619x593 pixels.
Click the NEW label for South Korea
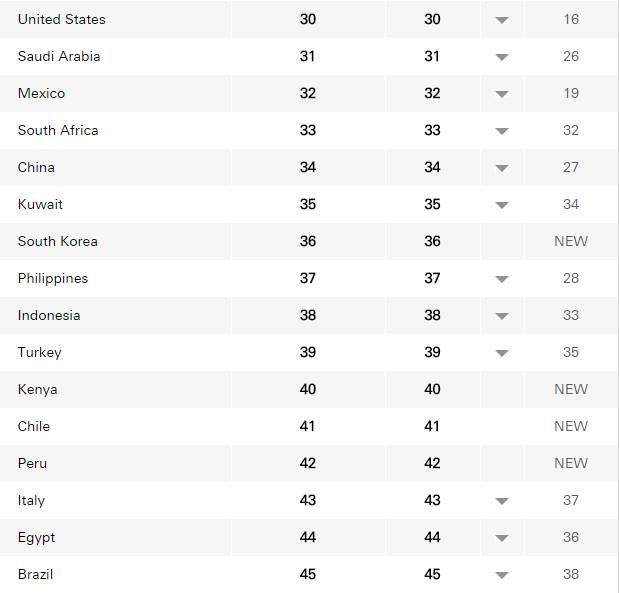[x=571, y=241]
